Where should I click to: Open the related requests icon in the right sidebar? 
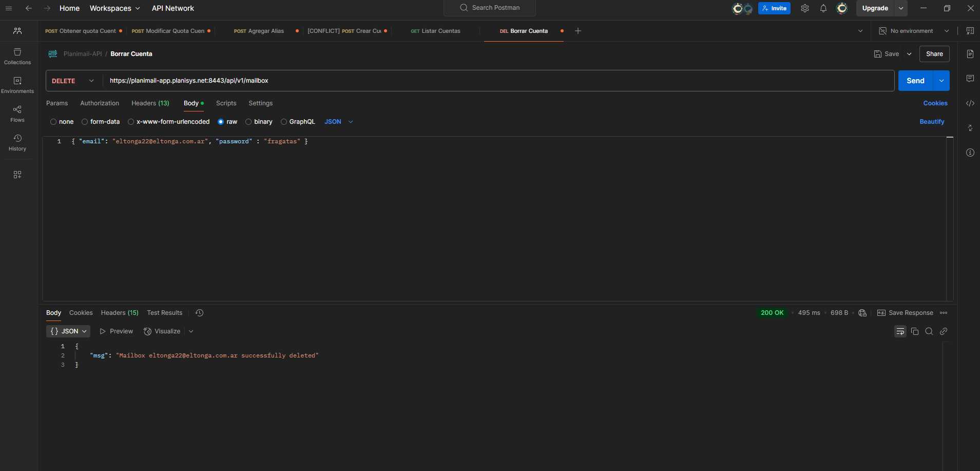pyautogui.click(x=970, y=128)
